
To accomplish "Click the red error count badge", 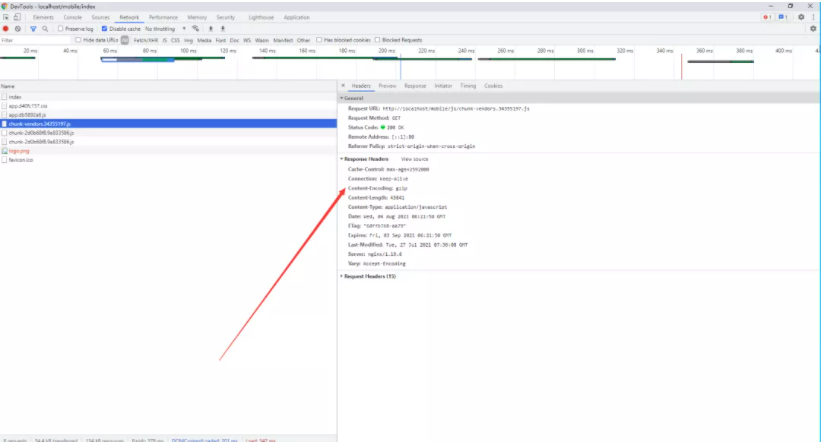I will coord(767,17).
